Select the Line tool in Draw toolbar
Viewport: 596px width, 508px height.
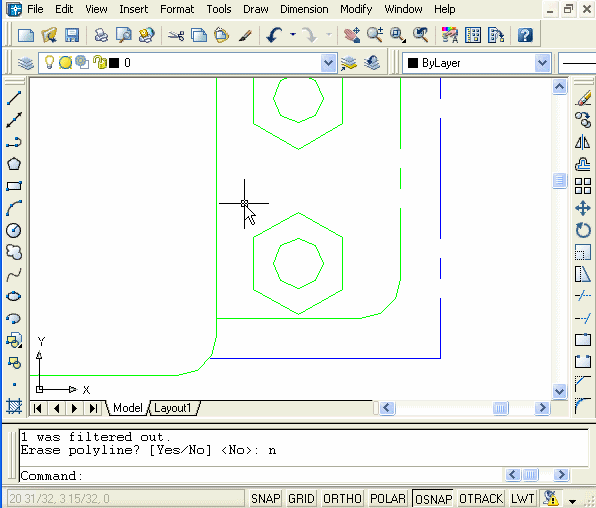(x=14, y=98)
